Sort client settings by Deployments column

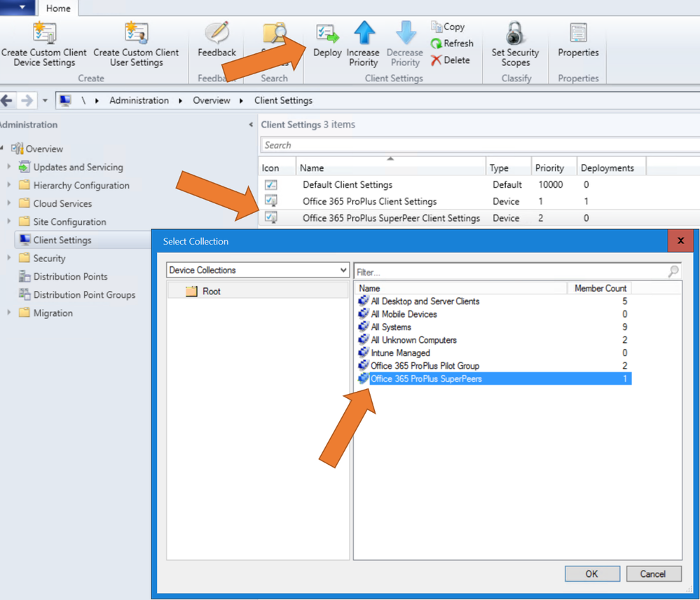[x=612, y=168]
